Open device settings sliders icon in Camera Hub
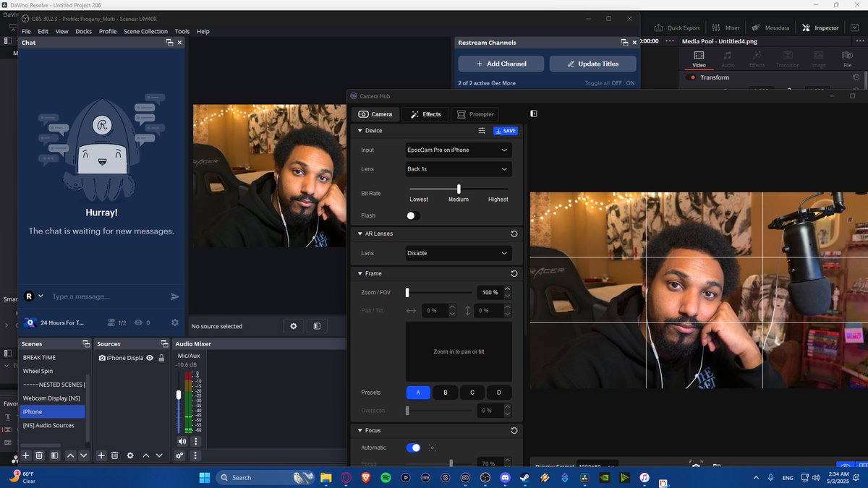This screenshot has height=488, width=868. tap(482, 131)
